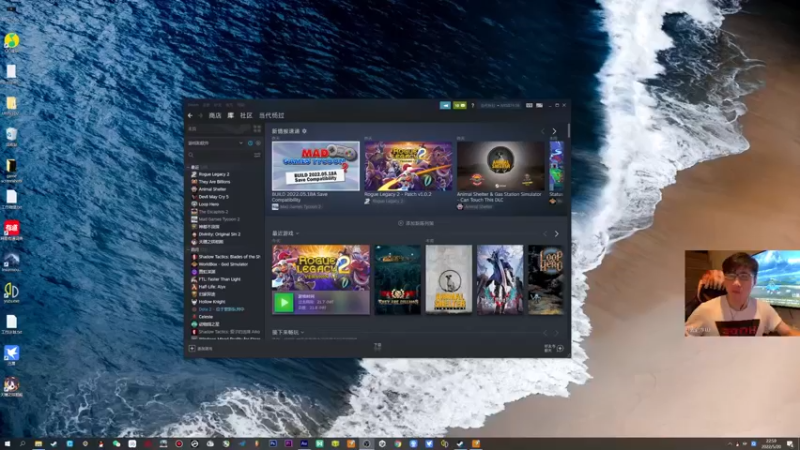Open the Loop Hero game cover
800x450 pixels.
[546, 280]
